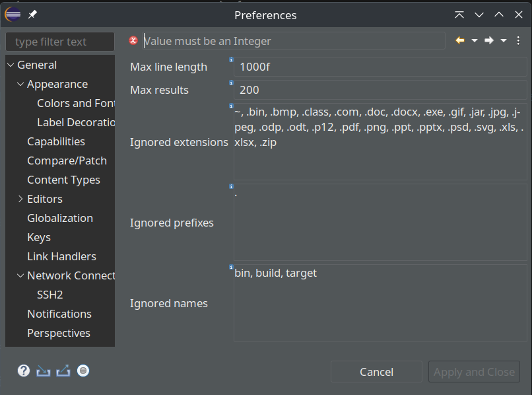Click the Max results field
This screenshot has width=532, height=395.
(x=380, y=90)
